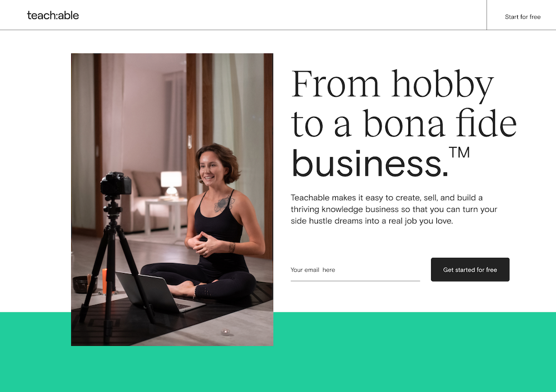Click the to a bona fide headline line
This screenshot has height=392, width=556.
[x=404, y=123]
